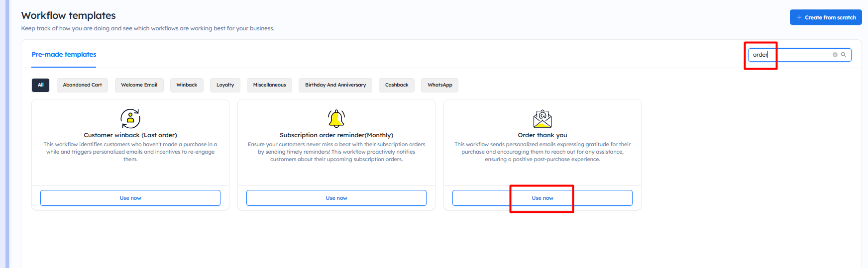Show the Winback category templates
The image size is (868, 268).
click(x=187, y=85)
